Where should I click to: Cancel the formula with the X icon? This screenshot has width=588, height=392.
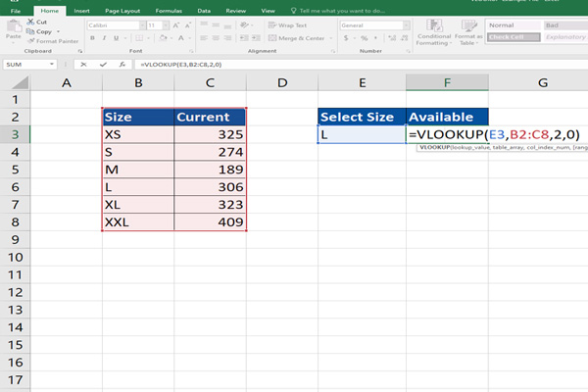84,64
